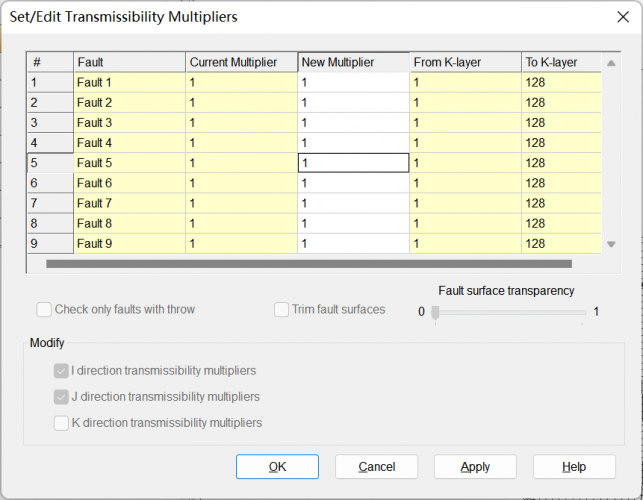Click the Current Multiplier column header
This screenshot has height=500, width=643.
tap(241, 62)
